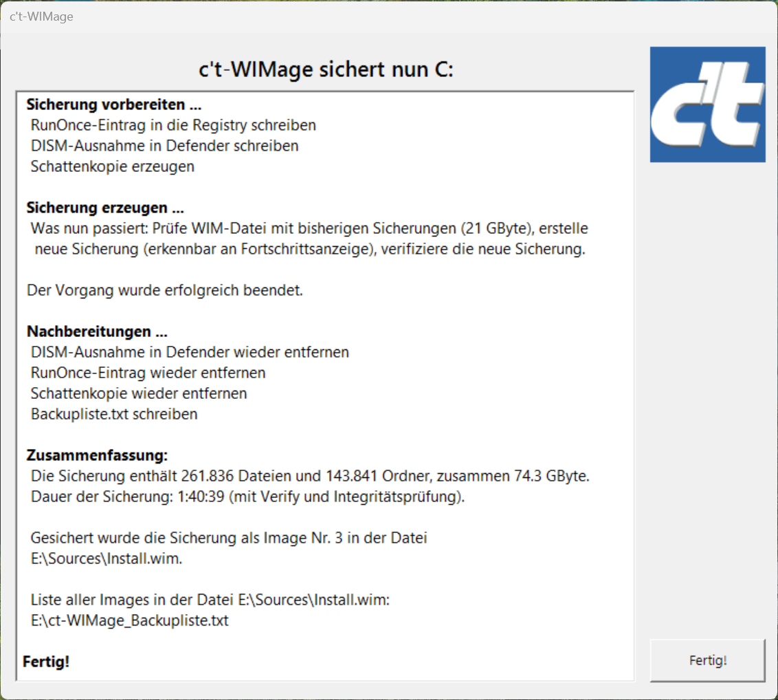778x700 pixels.
Task: Click the "Schattenkopie erzeugen" line
Action: pyautogui.click(x=112, y=166)
